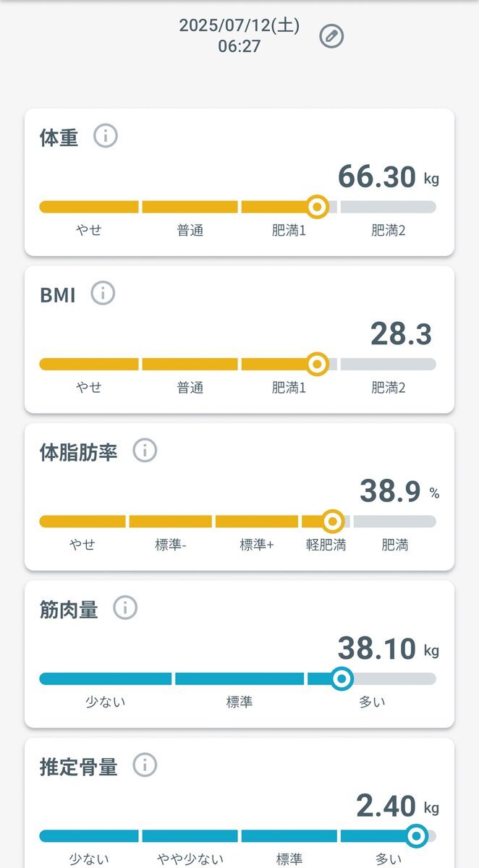Open info icon next to 体重

106,136
